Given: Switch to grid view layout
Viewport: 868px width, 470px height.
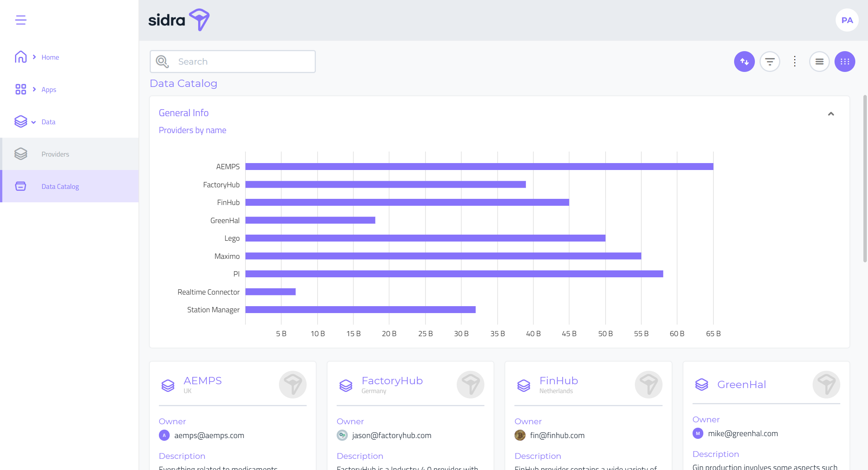Looking at the screenshot, I should 845,62.
